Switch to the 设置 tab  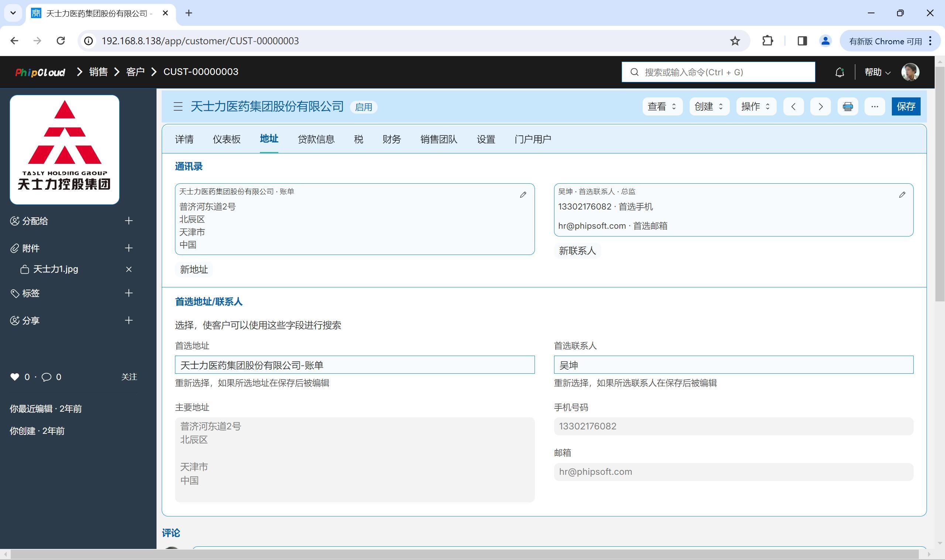coord(485,139)
